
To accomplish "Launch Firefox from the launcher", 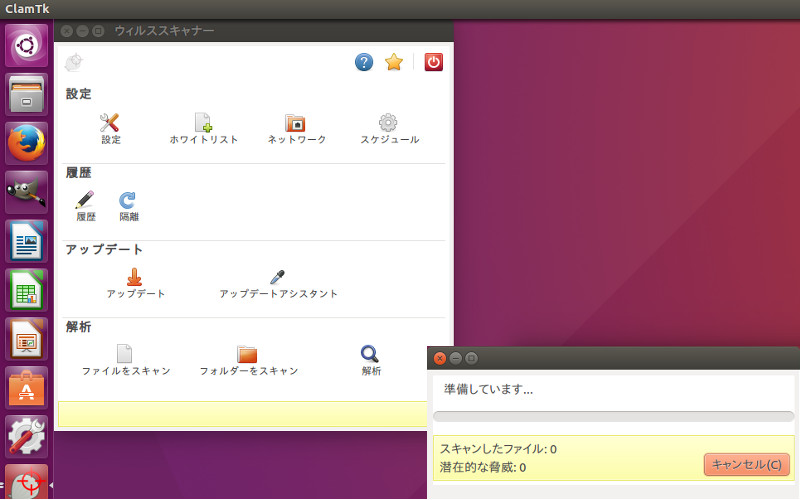I will click(27, 144).
